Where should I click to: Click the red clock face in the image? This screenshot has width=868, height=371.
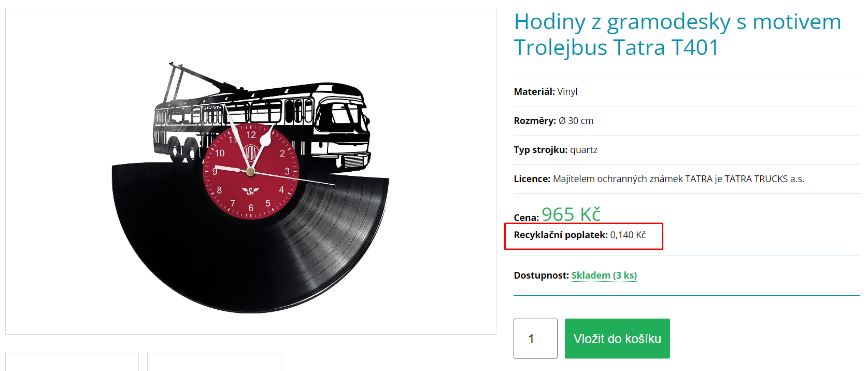pos(251,171)
